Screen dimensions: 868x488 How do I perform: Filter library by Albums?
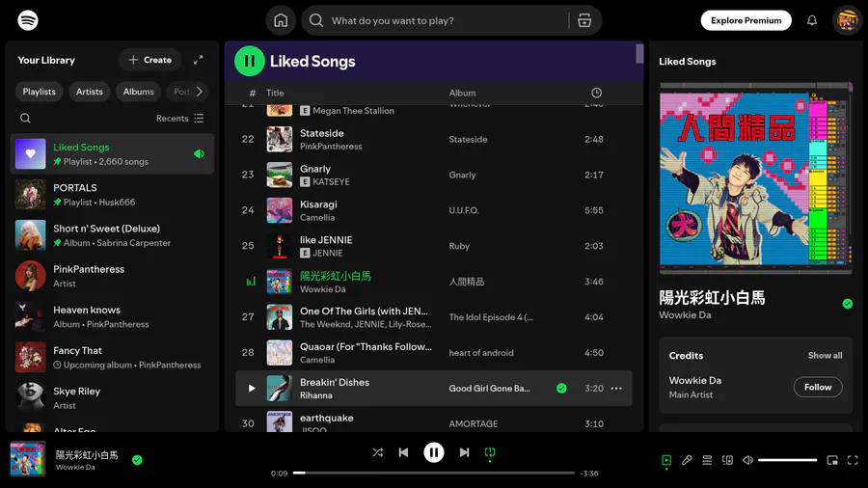coord(138,92)
